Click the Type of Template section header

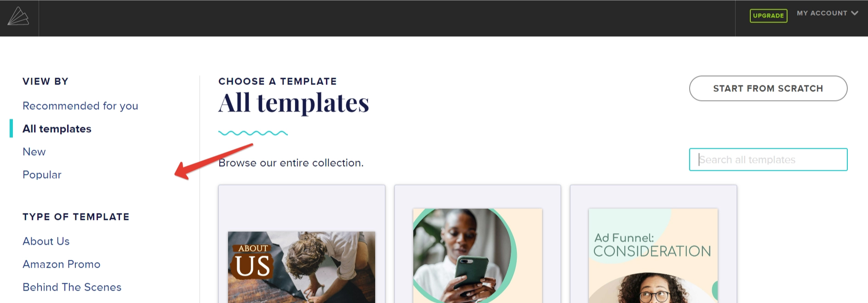pyautogui.click(x=76, y=217)
